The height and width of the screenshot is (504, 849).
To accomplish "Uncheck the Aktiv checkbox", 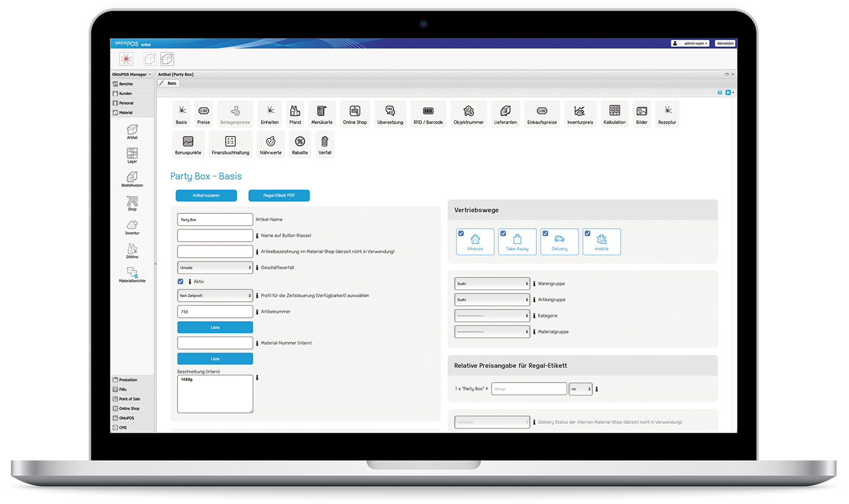I will (180, 281).
